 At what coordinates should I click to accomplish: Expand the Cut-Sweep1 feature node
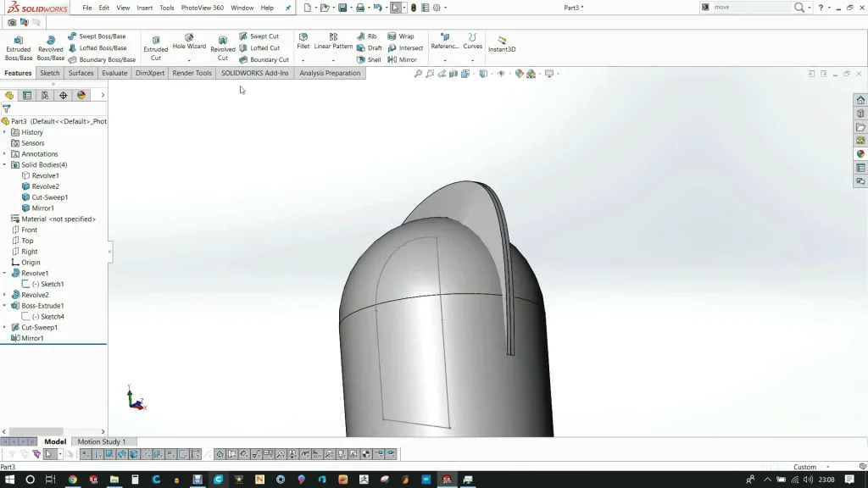click(4, 327)
